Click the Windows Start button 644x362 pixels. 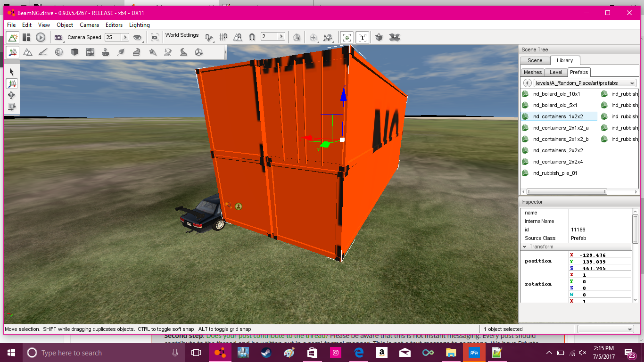point(11,353)
